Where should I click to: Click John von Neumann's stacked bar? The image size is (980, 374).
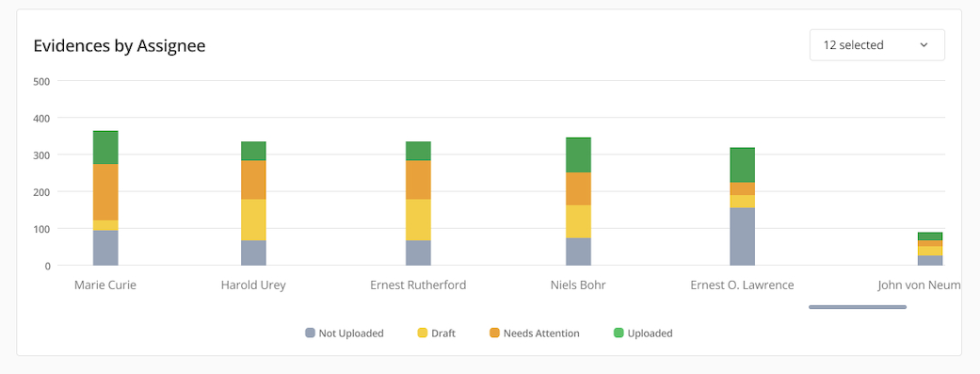click(x=930, y=249)
